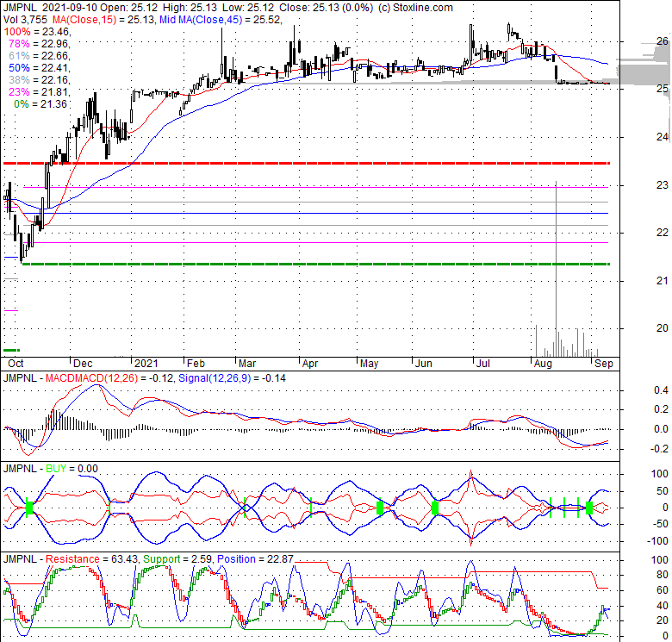This screenshot has width=672, height=642.
Task: Click the 'Dec' month axis label
Action: click(83, 364)
